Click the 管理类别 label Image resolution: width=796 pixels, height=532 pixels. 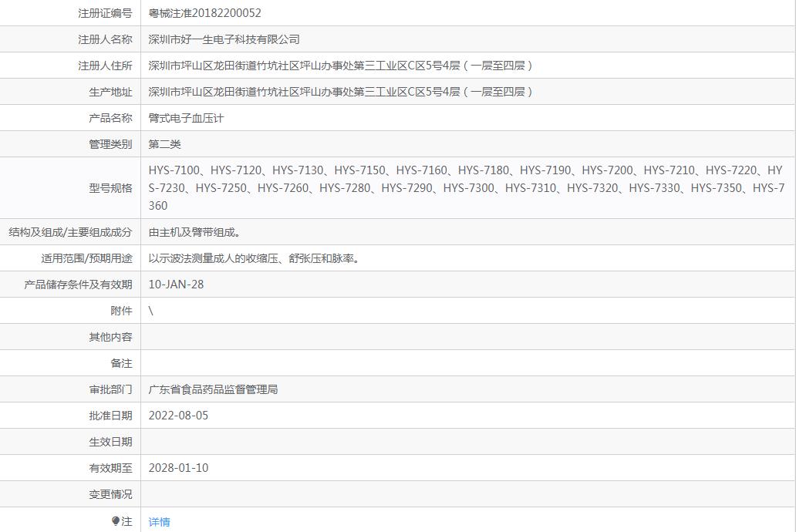pyautogui.click(x=110, y=144)
